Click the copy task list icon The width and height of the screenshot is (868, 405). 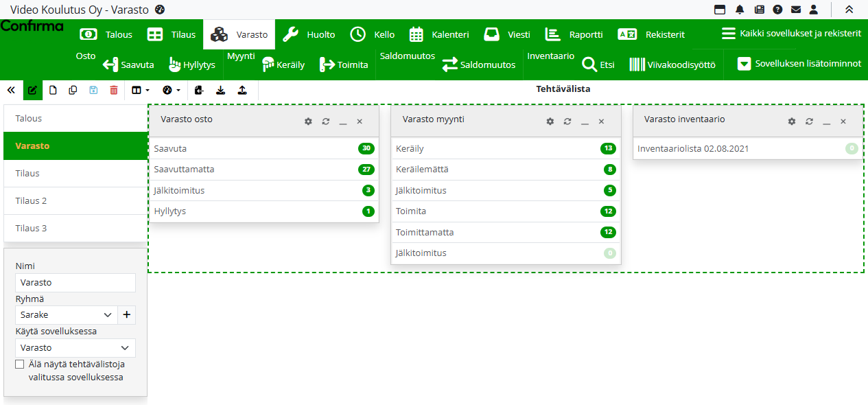(x=73, y=90)
